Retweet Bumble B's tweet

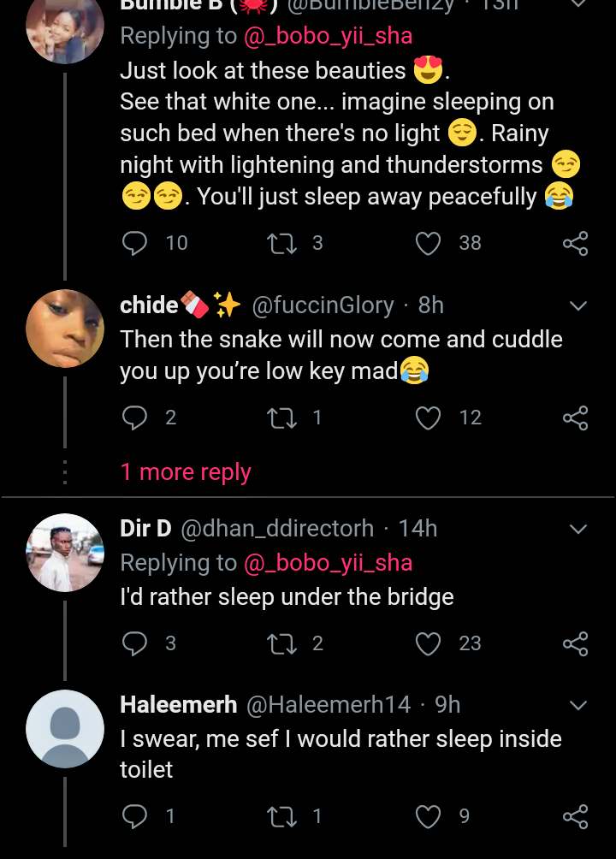click(x=280, y=244)
